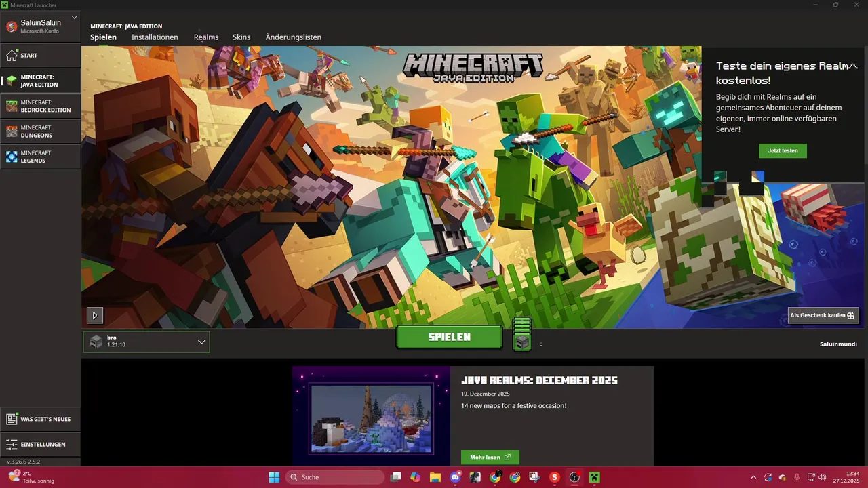
Task: Open the Windows Start menu
Action: [x=274, y=477]
